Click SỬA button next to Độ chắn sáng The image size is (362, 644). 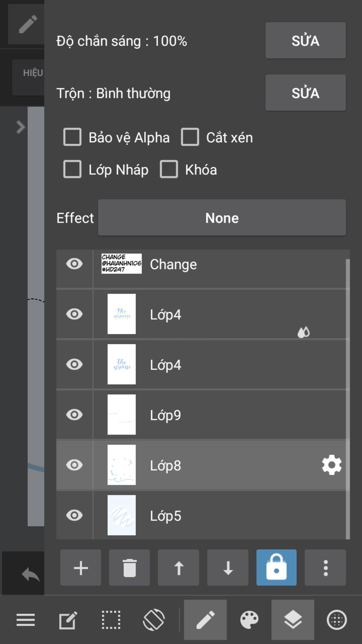[x=305, y=40]
